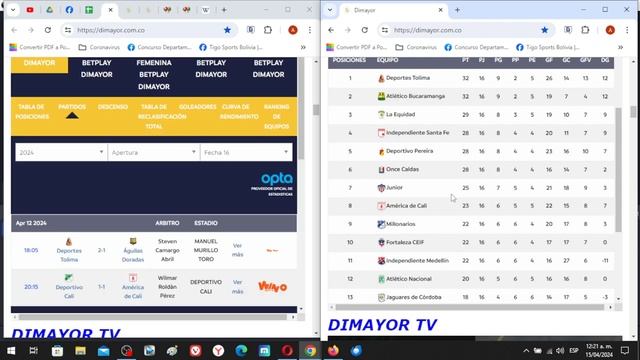The image size is (640, 360).
Task: Open extensions puzzle icon in right window
Action: [585, 30]
